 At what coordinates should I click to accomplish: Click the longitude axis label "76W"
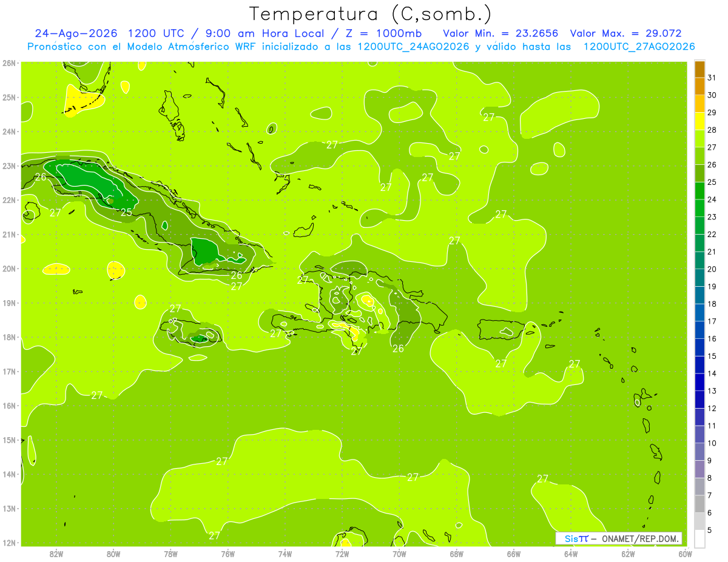click(228, 554)
